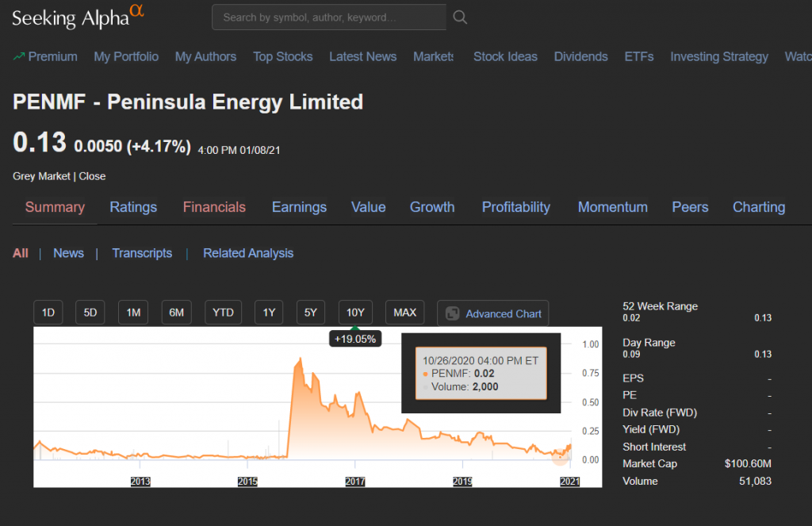Click the search magnifier icon
This screenshot has height=526, width=812.
[460, 17]
